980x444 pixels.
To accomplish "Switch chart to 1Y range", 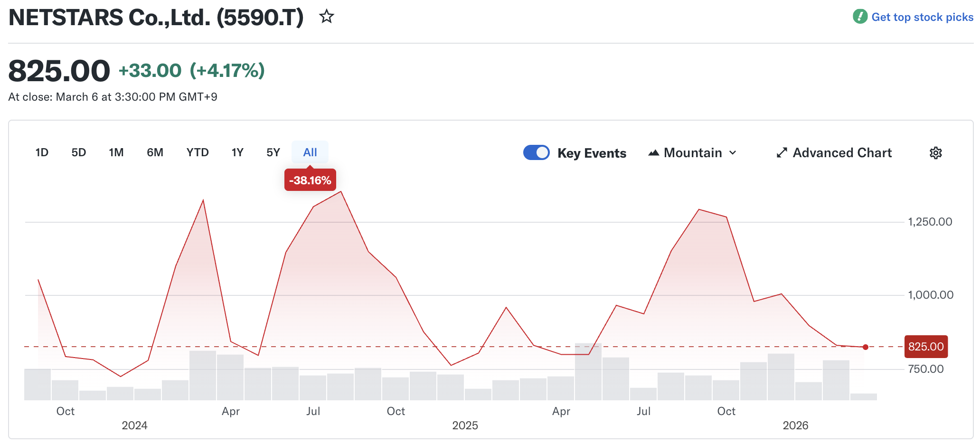I will click(237, 152).
